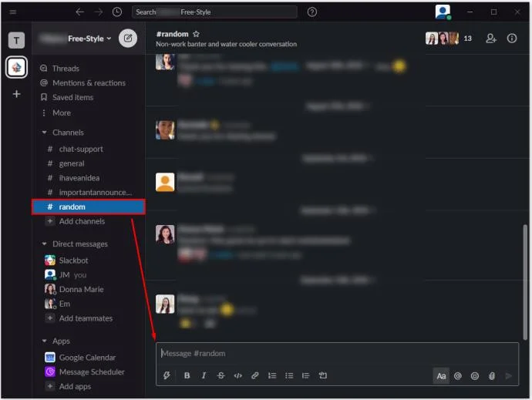This screenshot has height=400, width=532.
Task: Open the orange default avatar profile
Action: [165, 182]
